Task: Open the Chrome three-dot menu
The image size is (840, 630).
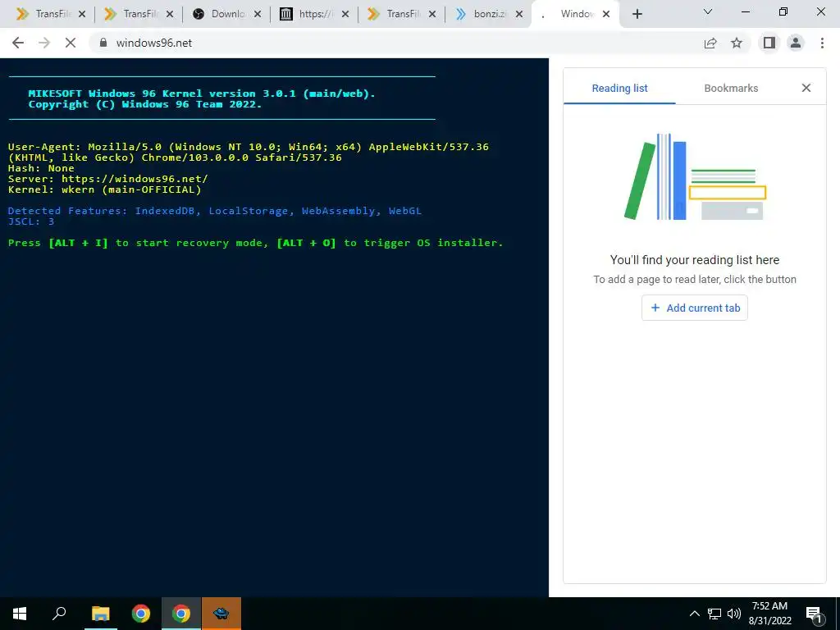Action: coord(822,43)
